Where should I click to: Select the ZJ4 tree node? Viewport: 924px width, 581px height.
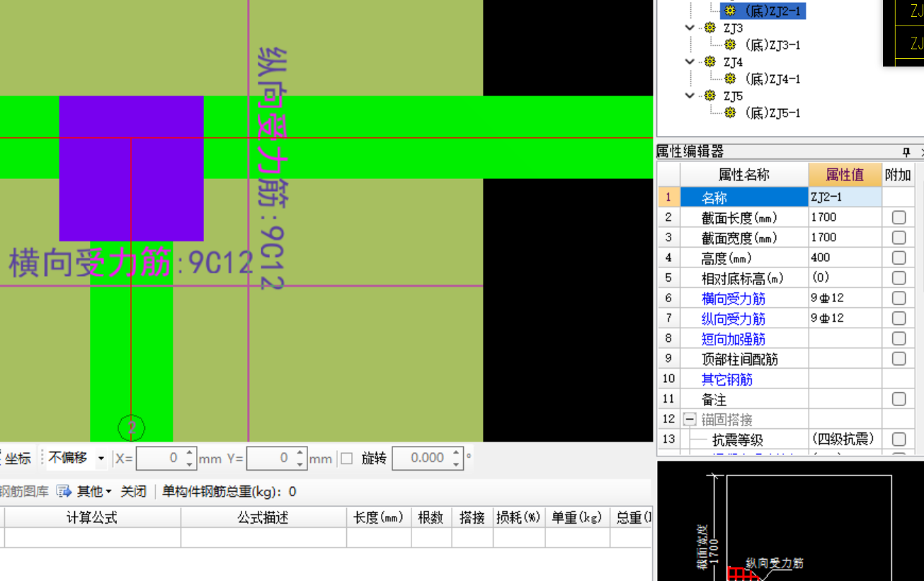(x=733, y=62)
